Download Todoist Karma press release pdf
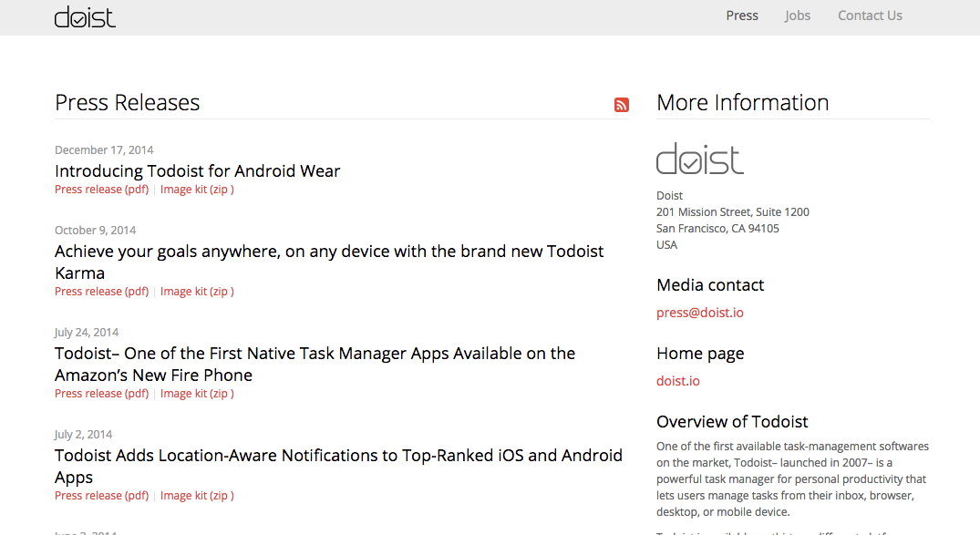This screenshot has height=535, width=980. click(x=102, y=292)
